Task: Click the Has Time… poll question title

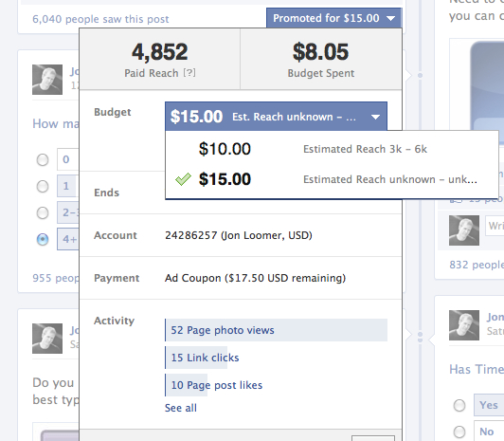Action: point(477,369)
